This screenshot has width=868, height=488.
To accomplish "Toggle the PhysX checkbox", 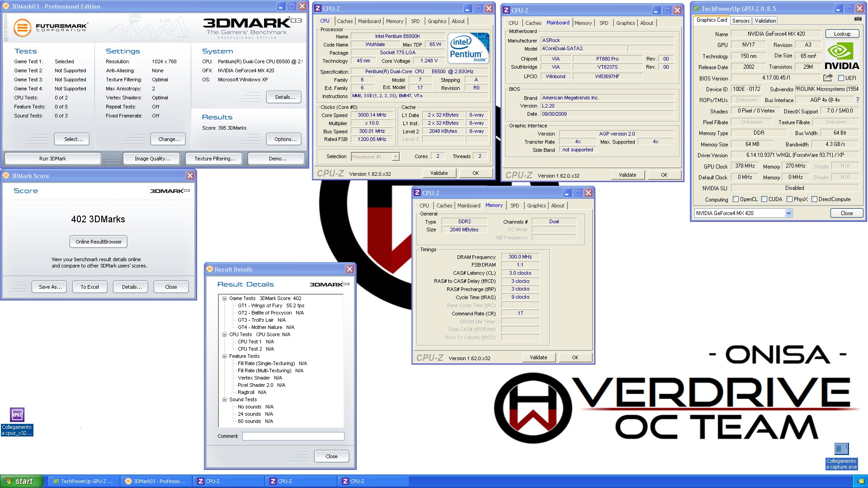I will [789, 199].
